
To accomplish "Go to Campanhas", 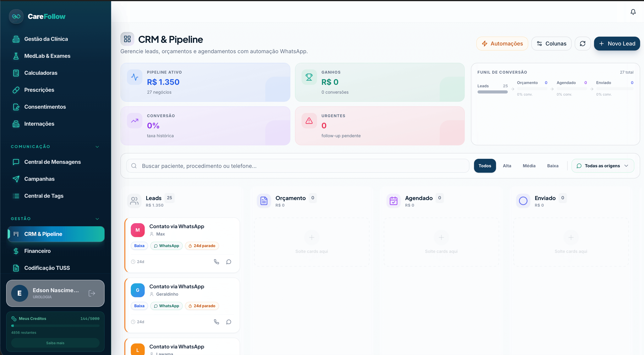I will pos(56,179).
